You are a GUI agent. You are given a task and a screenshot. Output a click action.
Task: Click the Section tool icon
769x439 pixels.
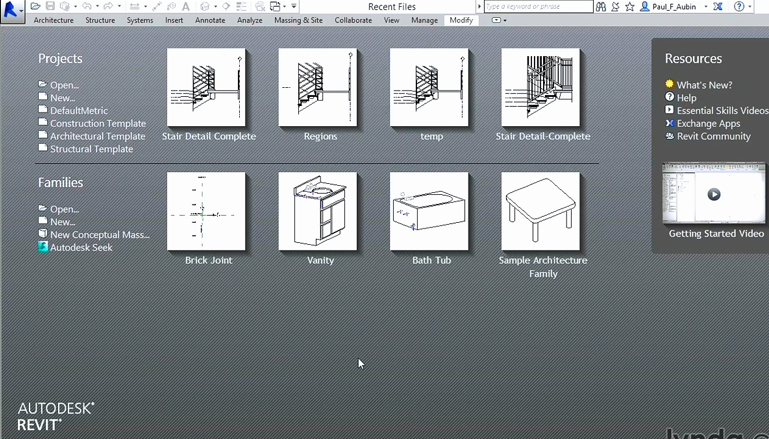tap(226, 6)
